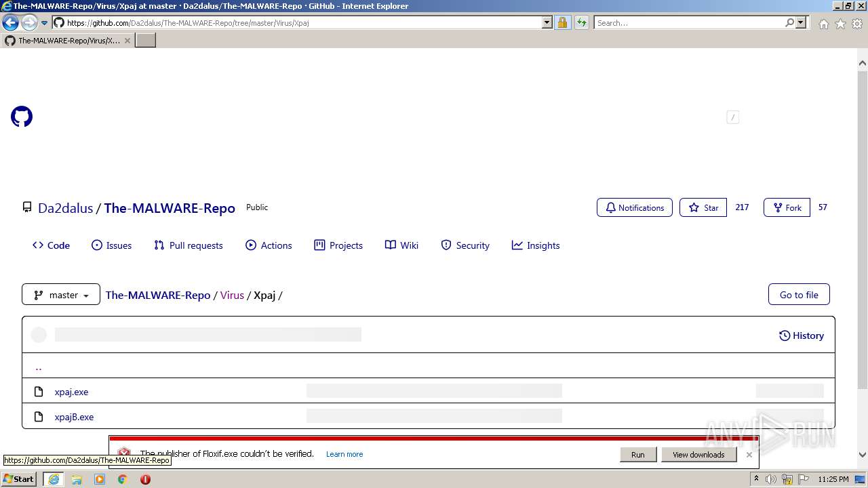Click View downloads button
The image size is (868, 488).
pyautogui.click(x=698, y=455)
